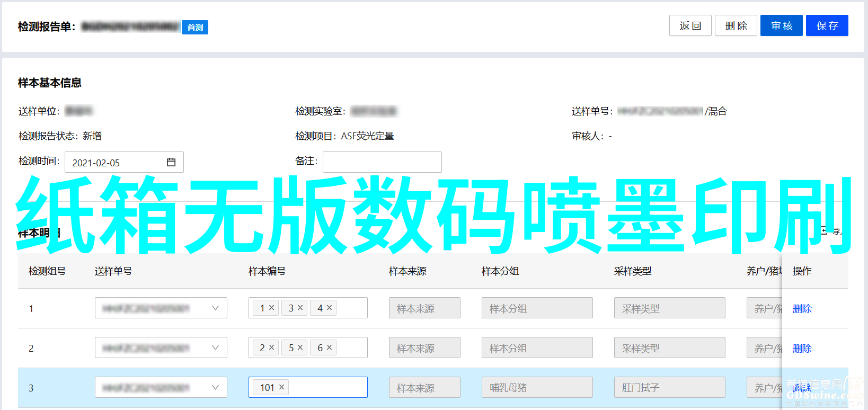Click the blue 审核 button
Image resolution: width=868 pixels, height=410 pixels.
(x=781, y=25)
